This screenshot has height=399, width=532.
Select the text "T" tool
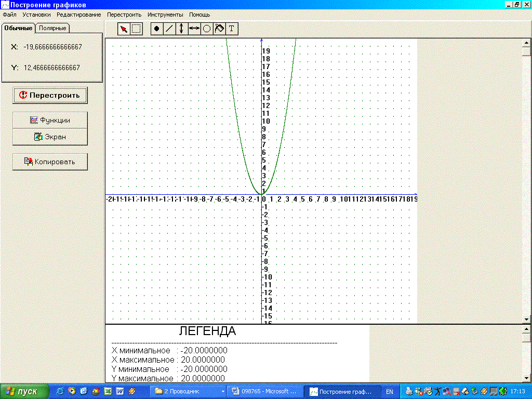coord(232,29)
